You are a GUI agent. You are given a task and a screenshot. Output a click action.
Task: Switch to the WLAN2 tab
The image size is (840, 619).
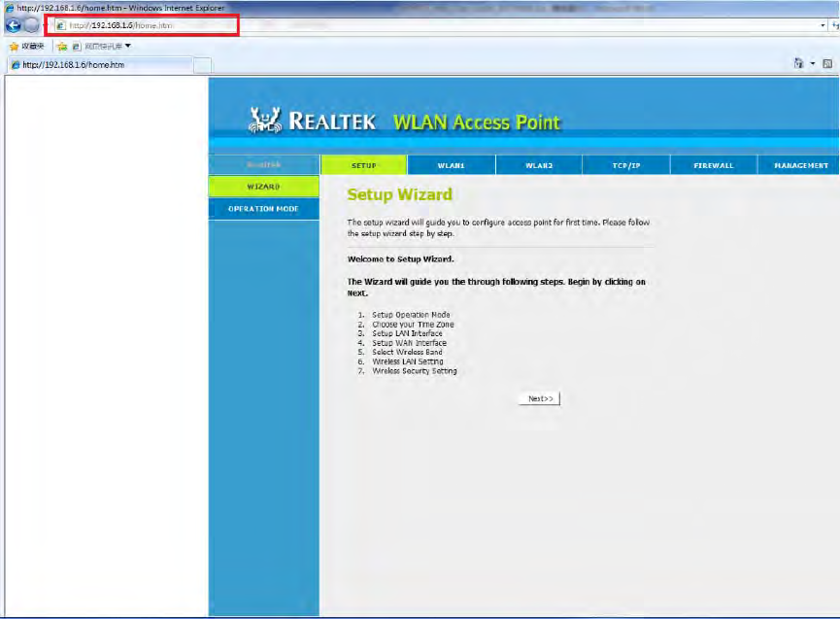539,165
